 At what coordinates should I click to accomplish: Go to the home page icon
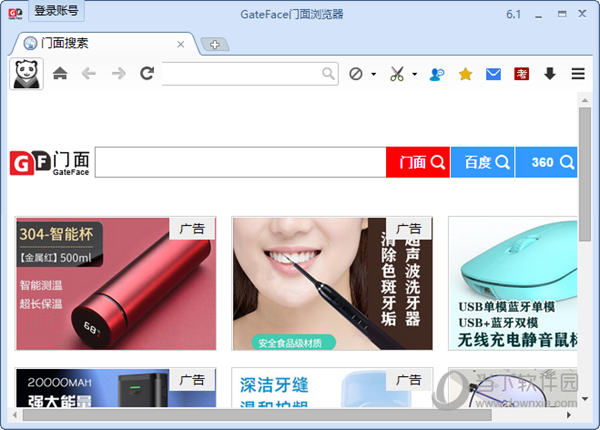point(60,73)
